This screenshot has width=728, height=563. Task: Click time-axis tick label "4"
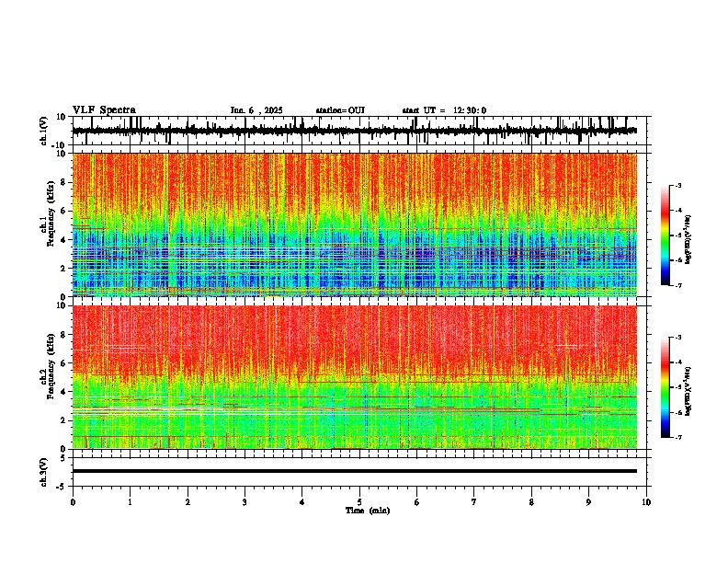[302, 502]
